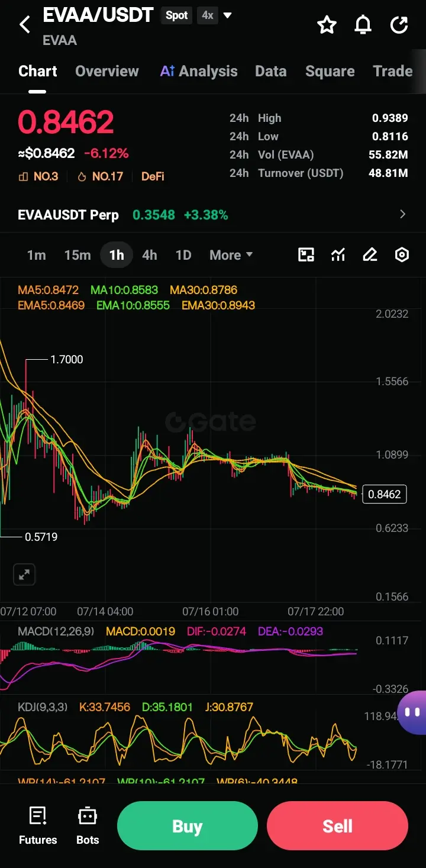The image size is (426, 868).
Task: Tap the green Buy button
Action: click(188, 826)
